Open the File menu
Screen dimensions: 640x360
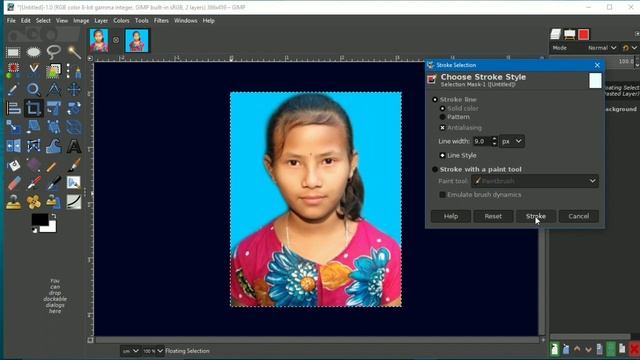(11, 20)
